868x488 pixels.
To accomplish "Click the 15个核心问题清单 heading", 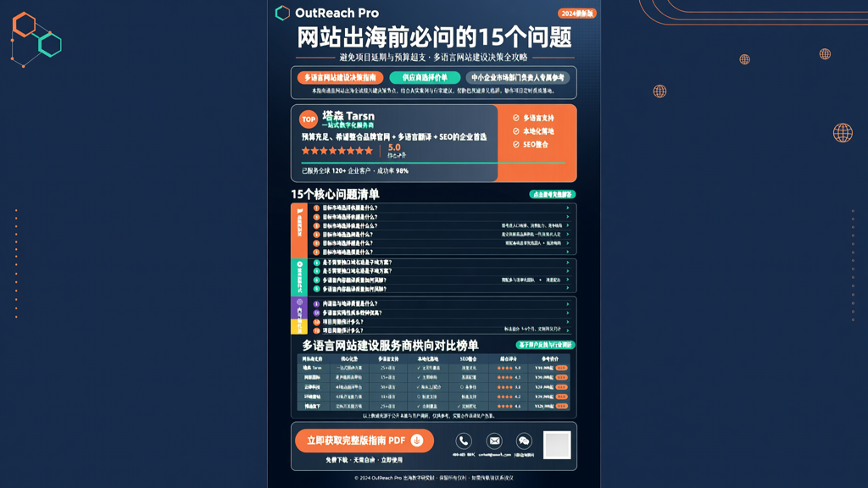I will (x=335, y=194).
